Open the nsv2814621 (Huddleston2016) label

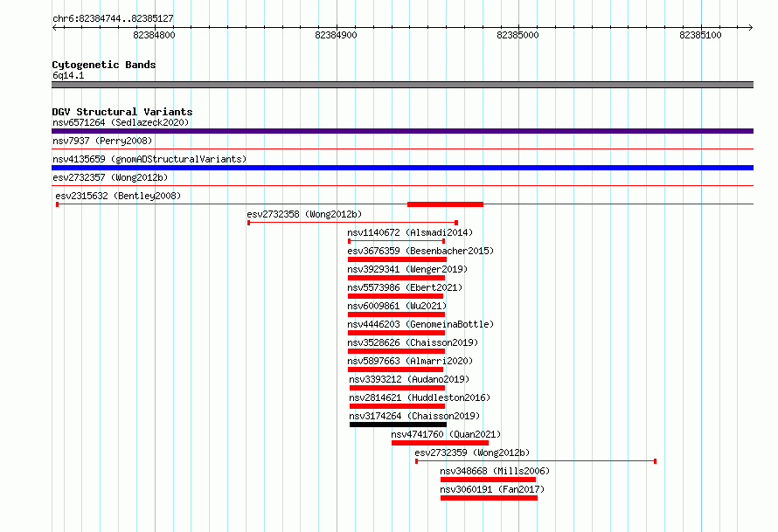point(420,397)
